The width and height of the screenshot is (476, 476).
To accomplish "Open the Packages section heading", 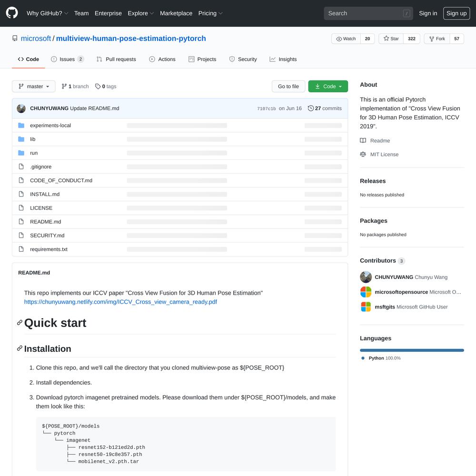I will click(x=374, y=221).
